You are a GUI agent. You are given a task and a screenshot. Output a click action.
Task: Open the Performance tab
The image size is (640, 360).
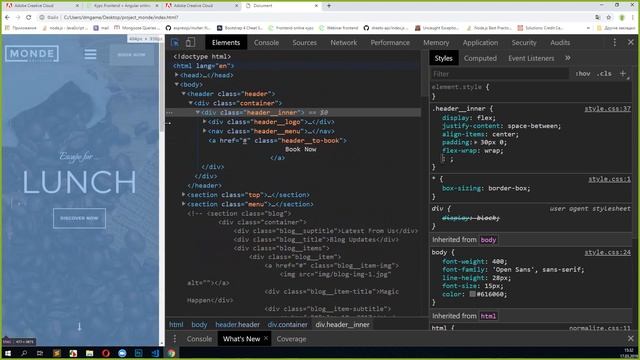pyautogui.click(x=390, y=42)
